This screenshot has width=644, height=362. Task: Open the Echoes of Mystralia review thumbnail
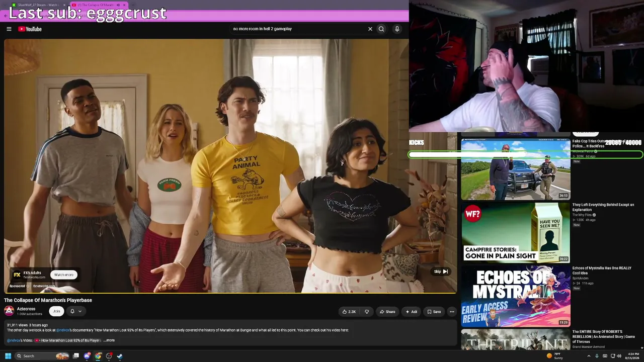click(516, 296)
